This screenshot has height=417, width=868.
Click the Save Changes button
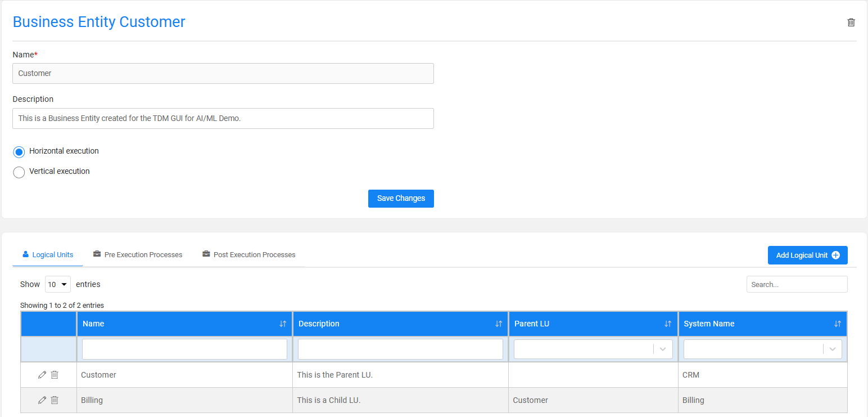[x=401, y=199]
